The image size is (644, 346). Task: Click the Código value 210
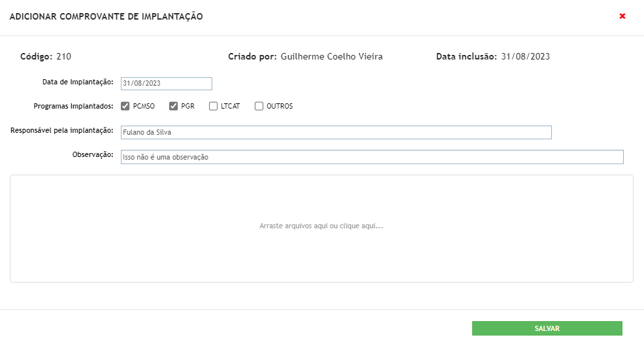point(63,56)
